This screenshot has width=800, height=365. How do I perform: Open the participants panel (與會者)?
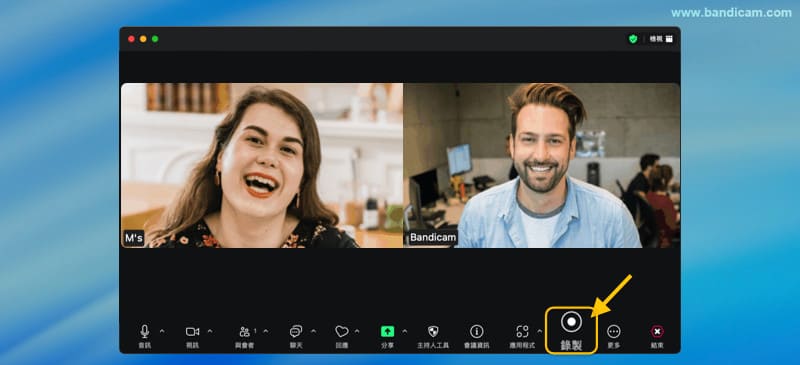tap(245, 332)
